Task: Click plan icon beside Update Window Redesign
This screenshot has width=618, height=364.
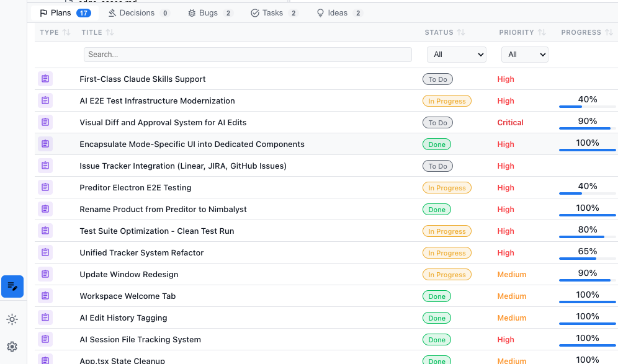Action: tap(45, 274)
